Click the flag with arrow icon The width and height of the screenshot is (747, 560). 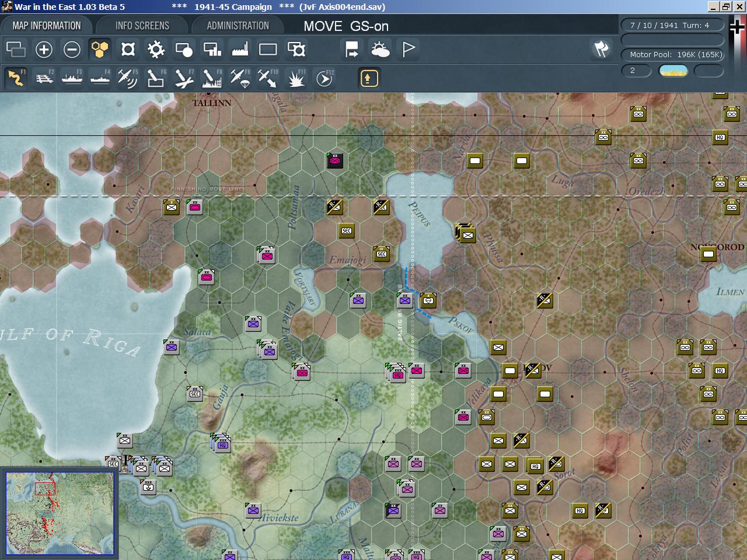point(352,50)
